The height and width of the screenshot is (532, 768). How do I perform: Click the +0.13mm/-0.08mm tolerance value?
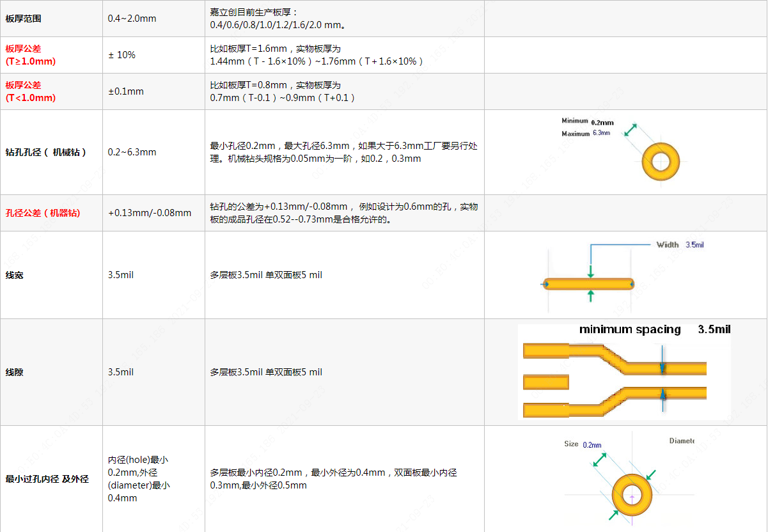[150, 213]
